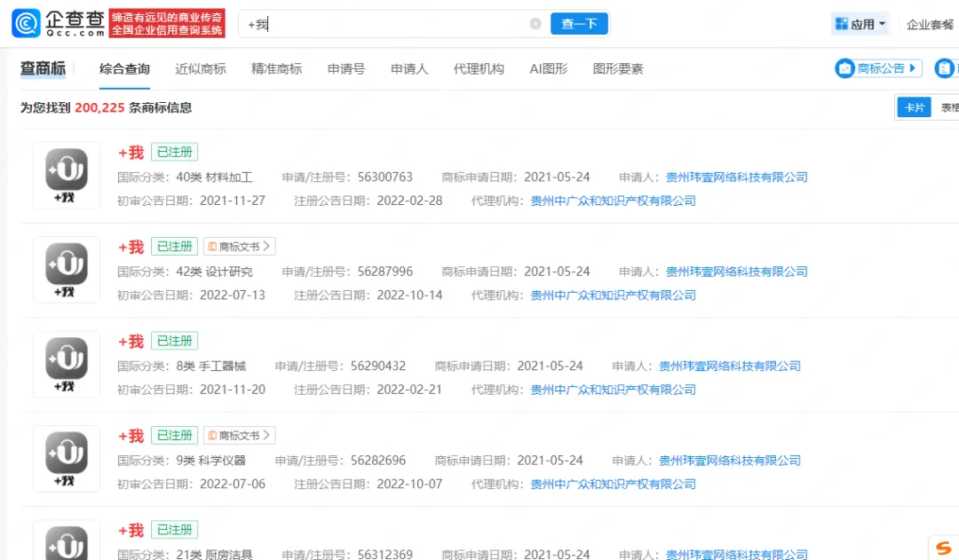Open trademark thumbnail for 42类 设计研究
The width and height of the screenshot is (959, 560).
click(x=67, y=270)
